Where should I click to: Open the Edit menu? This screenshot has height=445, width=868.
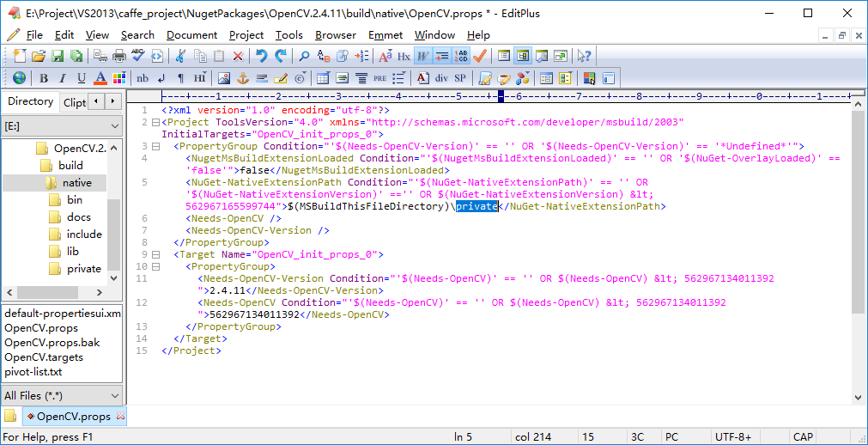coord(64,35)
